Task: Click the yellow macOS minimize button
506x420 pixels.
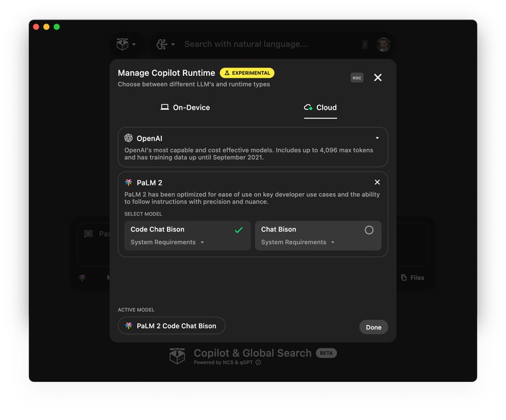Action: tap(46, 27)
